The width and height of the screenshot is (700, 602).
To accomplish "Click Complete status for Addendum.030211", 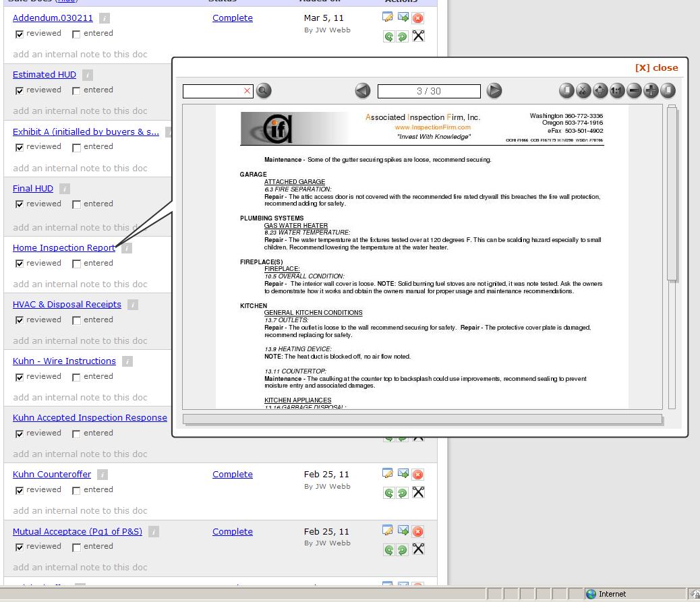I will [x=232, y=18].
